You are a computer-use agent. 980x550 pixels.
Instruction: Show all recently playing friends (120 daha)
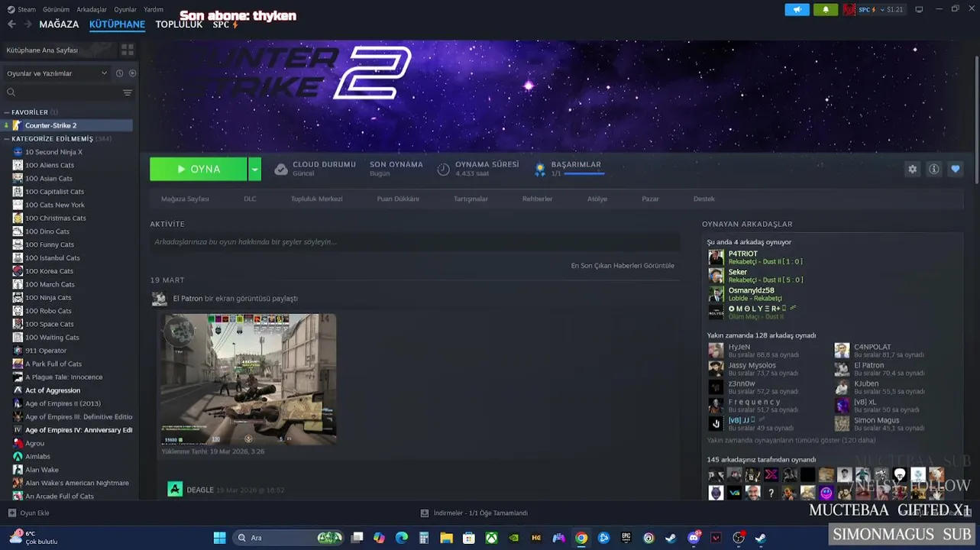tap(791, 441)
